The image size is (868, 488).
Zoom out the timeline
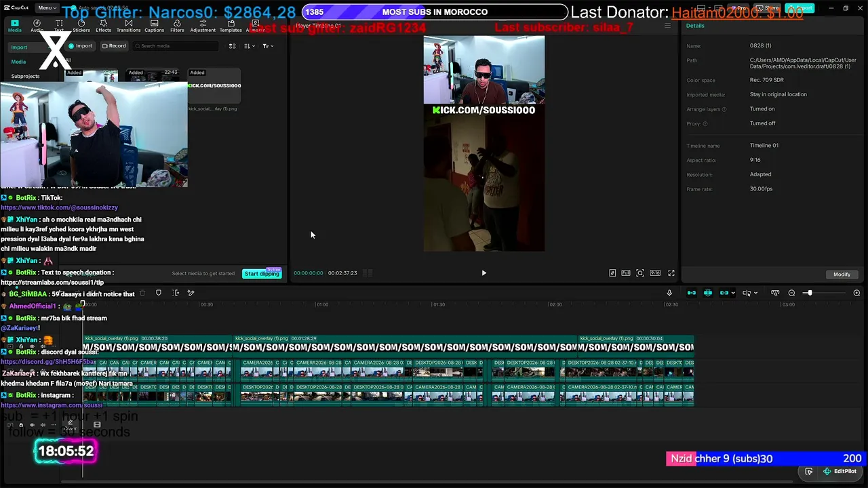coord(791,293)
